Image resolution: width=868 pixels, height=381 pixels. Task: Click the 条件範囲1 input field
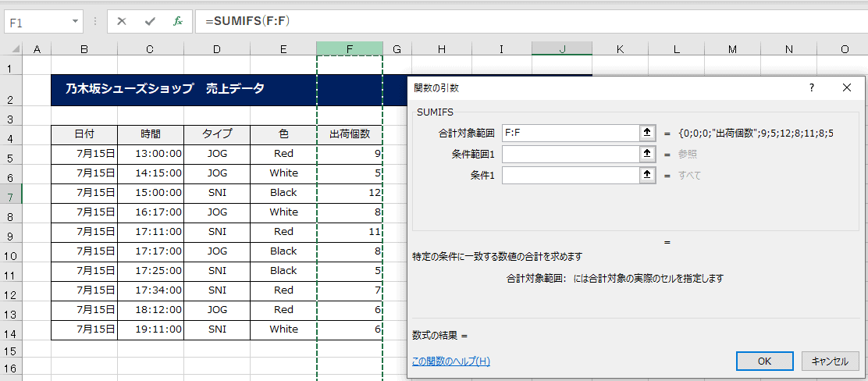571,154
